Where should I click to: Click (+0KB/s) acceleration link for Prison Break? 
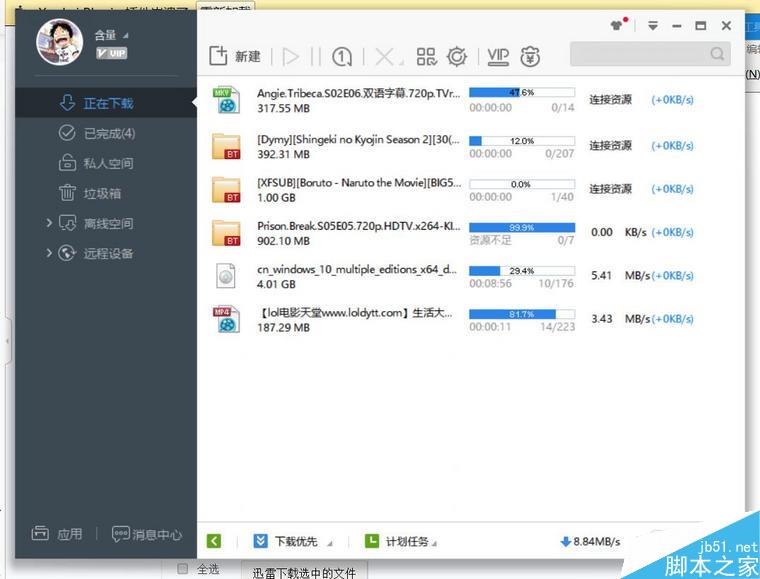tap(672, 232)
